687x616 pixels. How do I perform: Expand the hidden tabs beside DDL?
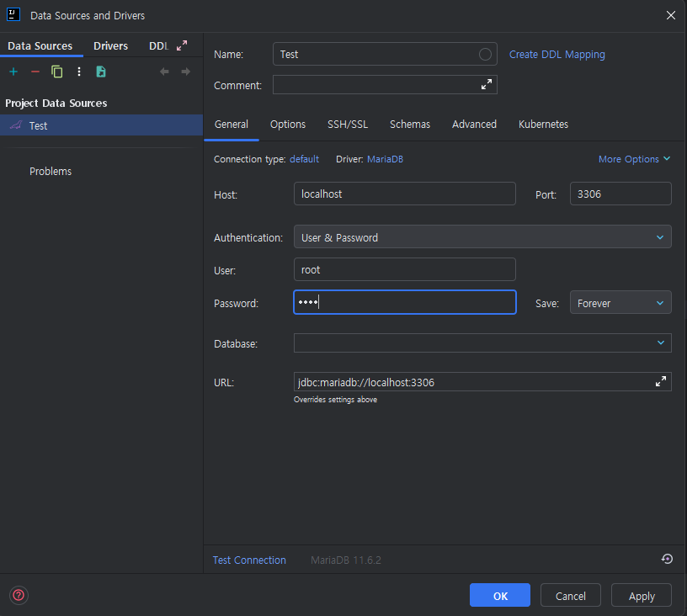(182, 45)
